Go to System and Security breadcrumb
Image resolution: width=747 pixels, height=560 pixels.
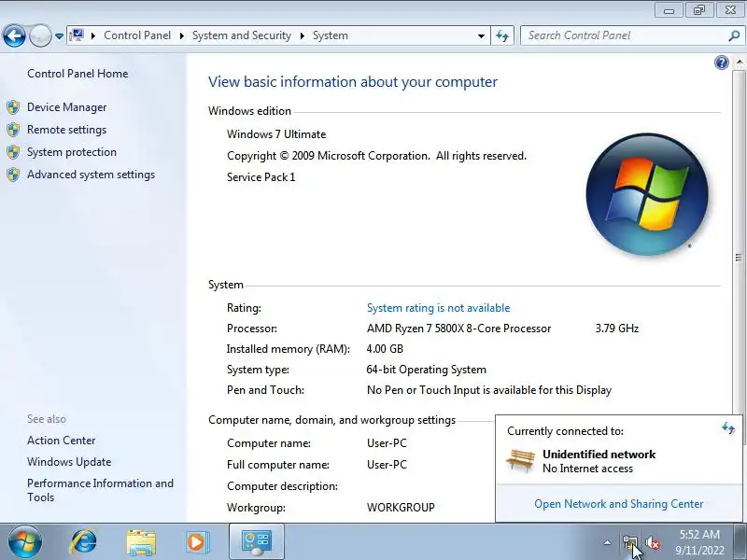click(242, 35)
